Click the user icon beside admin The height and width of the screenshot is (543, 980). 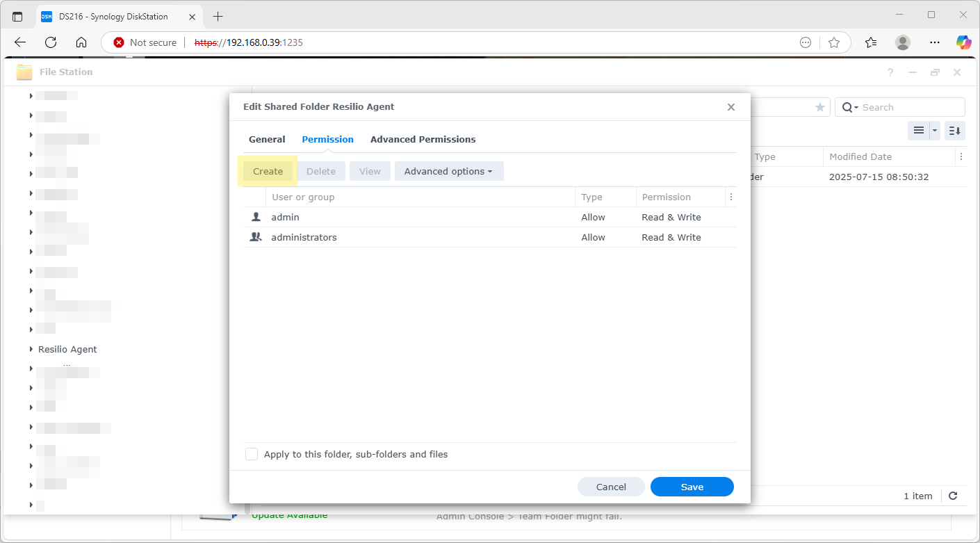[x=255, y=217]
